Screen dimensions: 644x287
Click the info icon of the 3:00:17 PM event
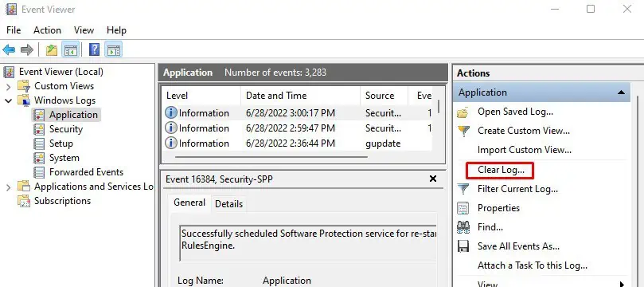(171, 112)
